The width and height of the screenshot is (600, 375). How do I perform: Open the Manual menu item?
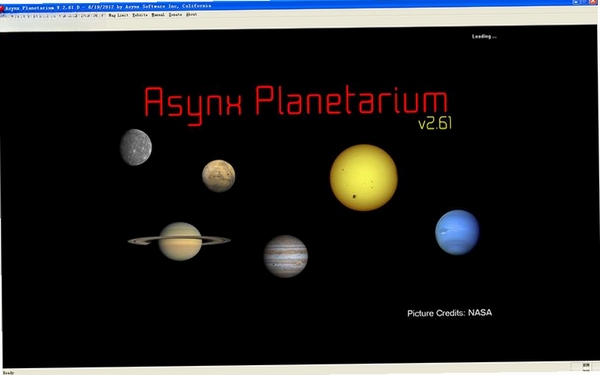coord(158,15)
